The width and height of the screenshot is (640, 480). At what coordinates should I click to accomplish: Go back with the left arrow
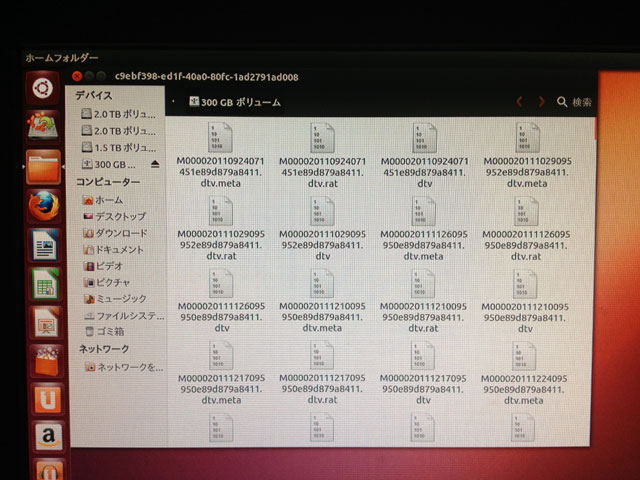click(x=520, y=102)
